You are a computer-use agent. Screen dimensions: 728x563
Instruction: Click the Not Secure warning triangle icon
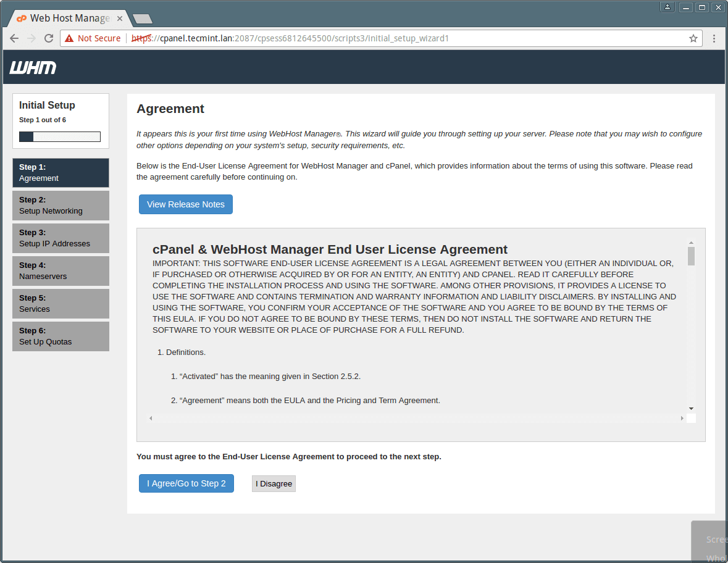69,38
